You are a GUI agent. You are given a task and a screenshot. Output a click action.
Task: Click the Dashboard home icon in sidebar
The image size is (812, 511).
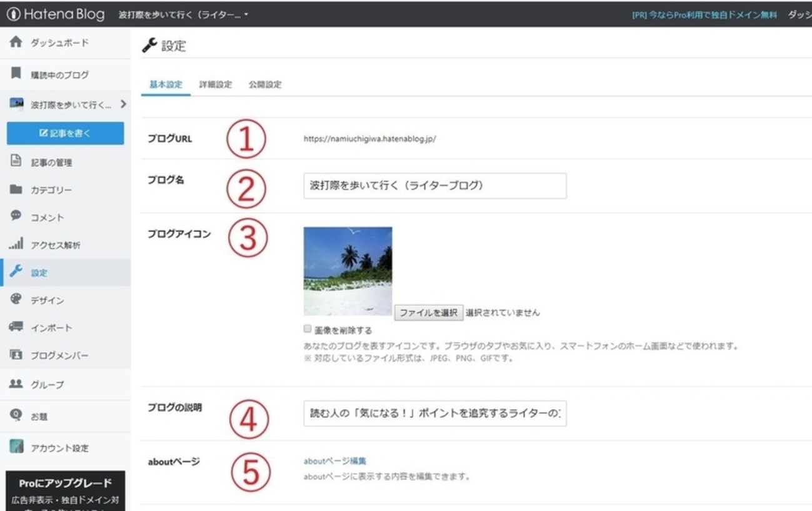click(x=16, y=43)
